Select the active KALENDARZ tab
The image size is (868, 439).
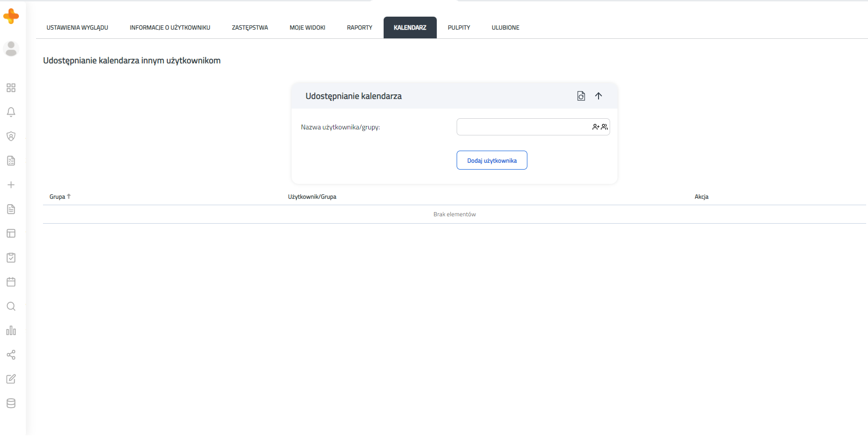click(x=410, y=28)
